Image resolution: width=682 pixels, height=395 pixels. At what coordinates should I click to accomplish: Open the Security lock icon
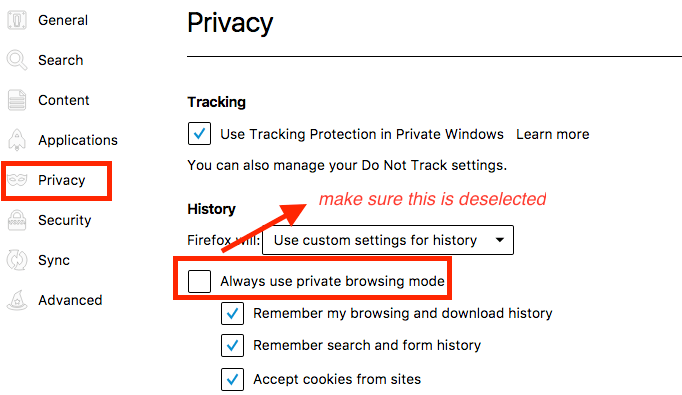17,220
